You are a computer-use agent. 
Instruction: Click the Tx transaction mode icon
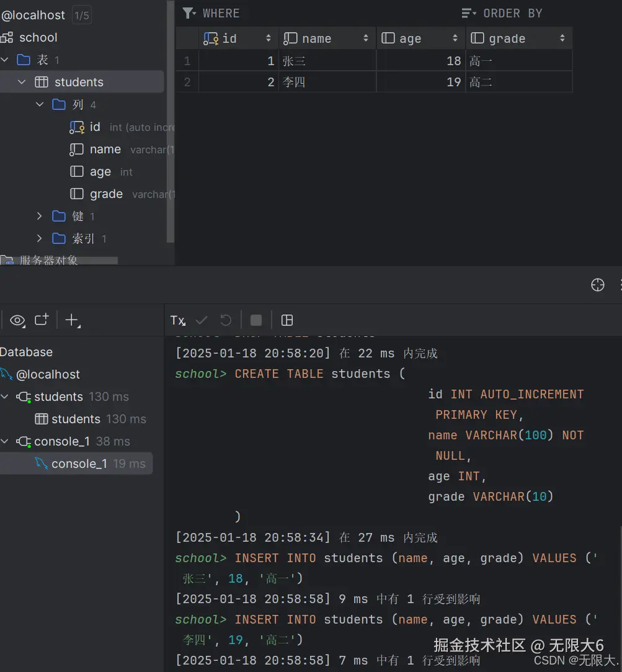[x=177, y=320]
